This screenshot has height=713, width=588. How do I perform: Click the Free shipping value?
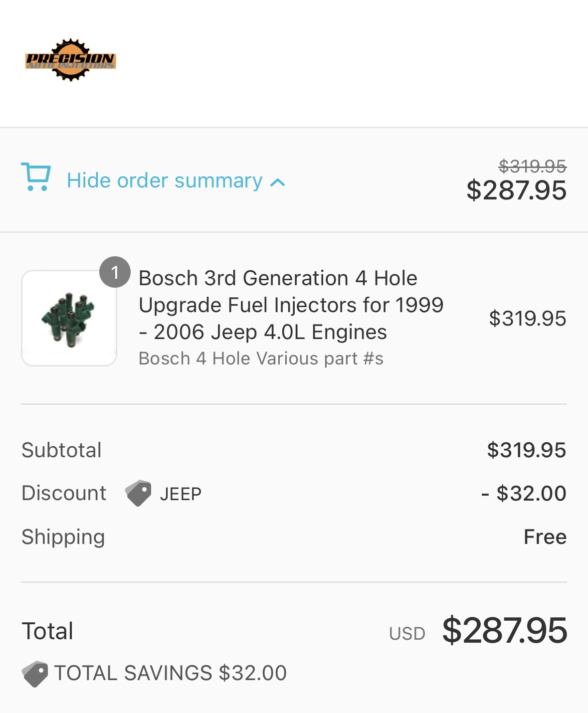pyautogui.click(x=545, y=537)
